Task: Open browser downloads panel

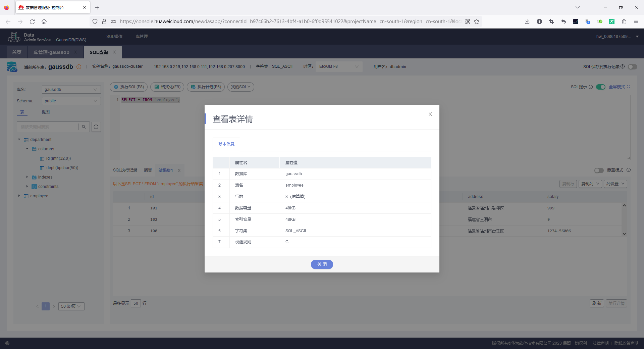Action: coord(527,21)
